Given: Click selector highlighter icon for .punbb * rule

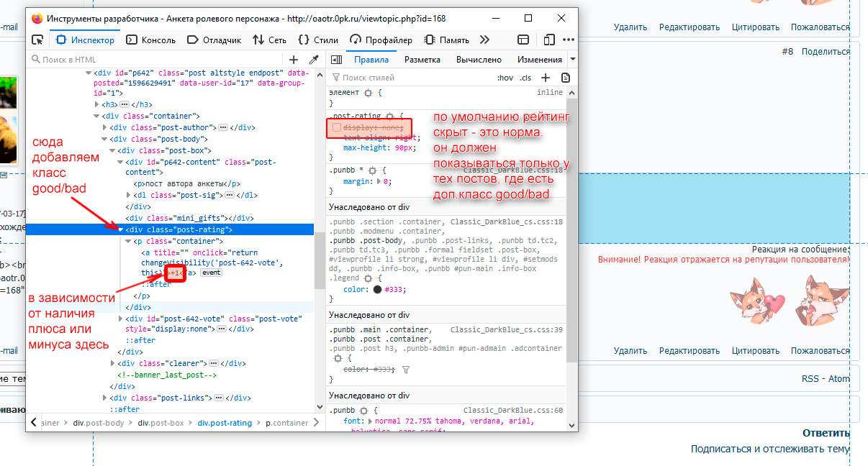Looking at the screenshot, I should (x=371, y=171).
